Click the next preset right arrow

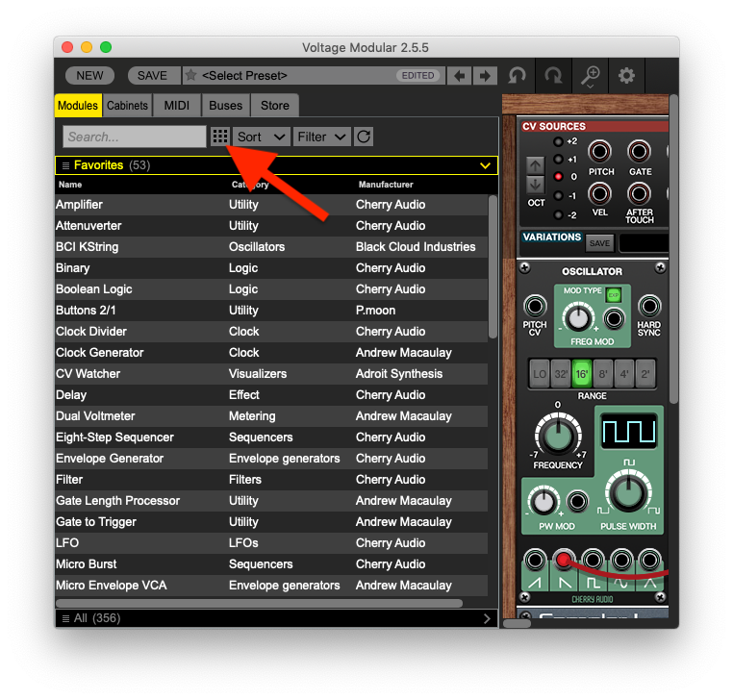485,75
